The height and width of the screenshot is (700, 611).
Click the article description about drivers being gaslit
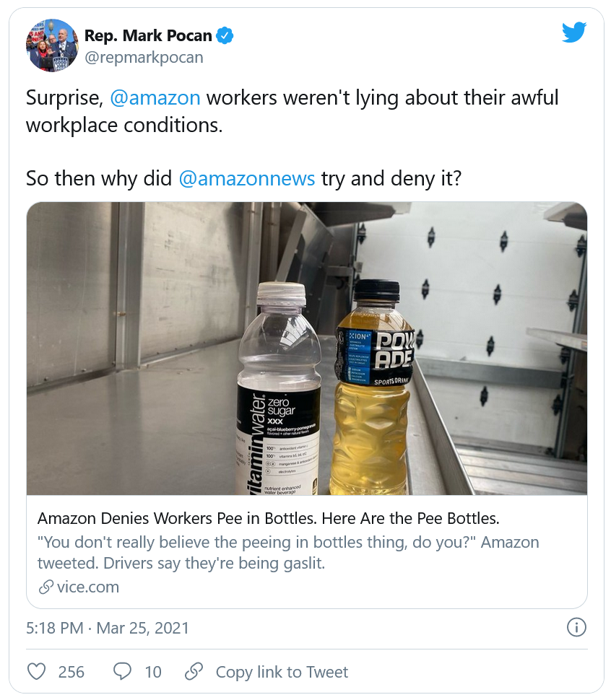point(287,552)
